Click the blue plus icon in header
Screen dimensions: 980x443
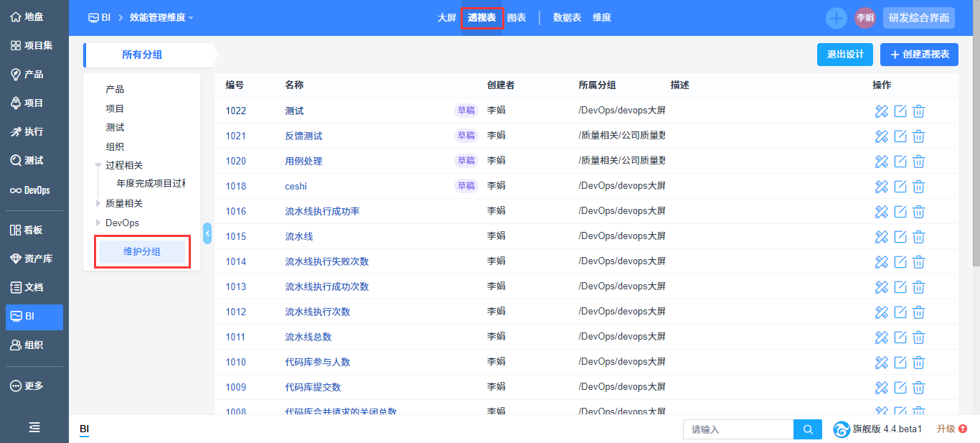click(837, 18)
